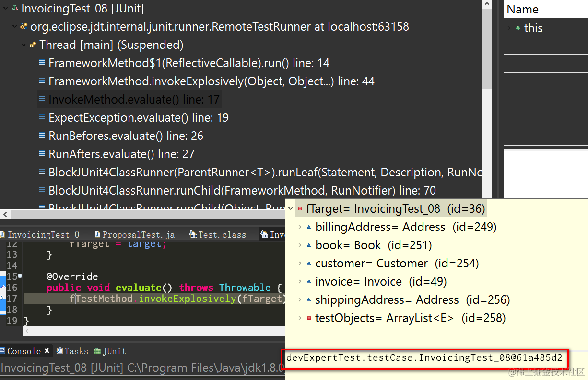Select frame ExpectException.evaluate() line: 19
Screen dimensions: 588x380
point(139,118)
